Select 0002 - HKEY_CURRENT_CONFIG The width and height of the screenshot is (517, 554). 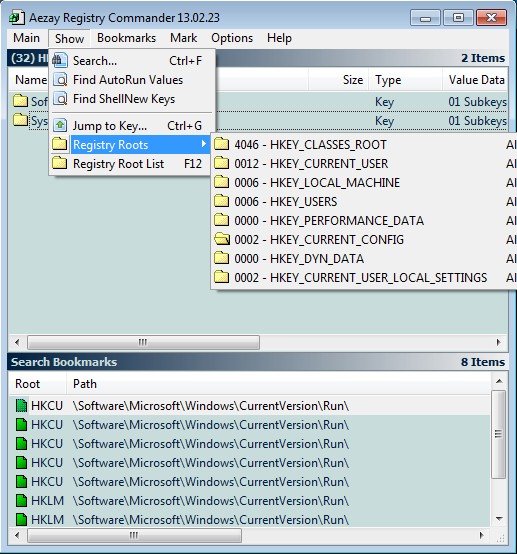tap(364, 240)
